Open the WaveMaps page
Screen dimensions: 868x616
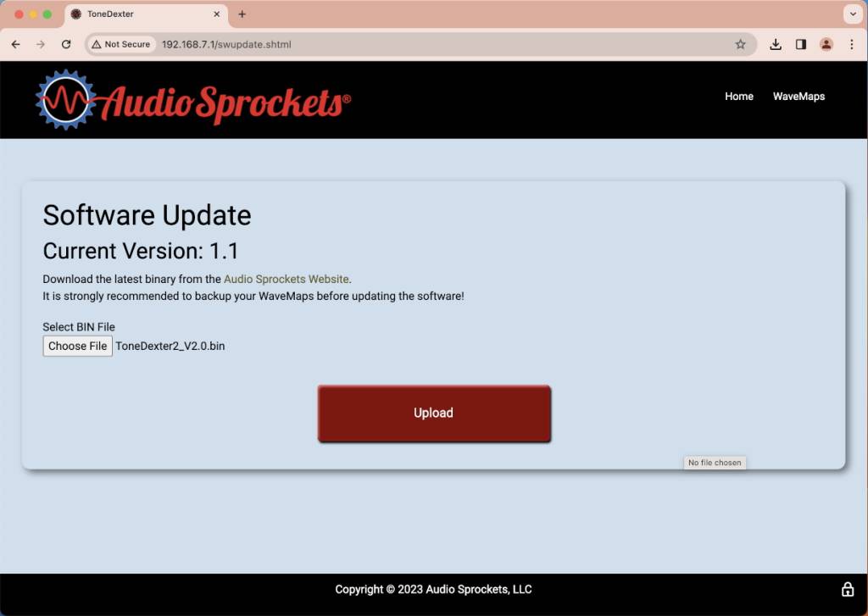point(798,97)
